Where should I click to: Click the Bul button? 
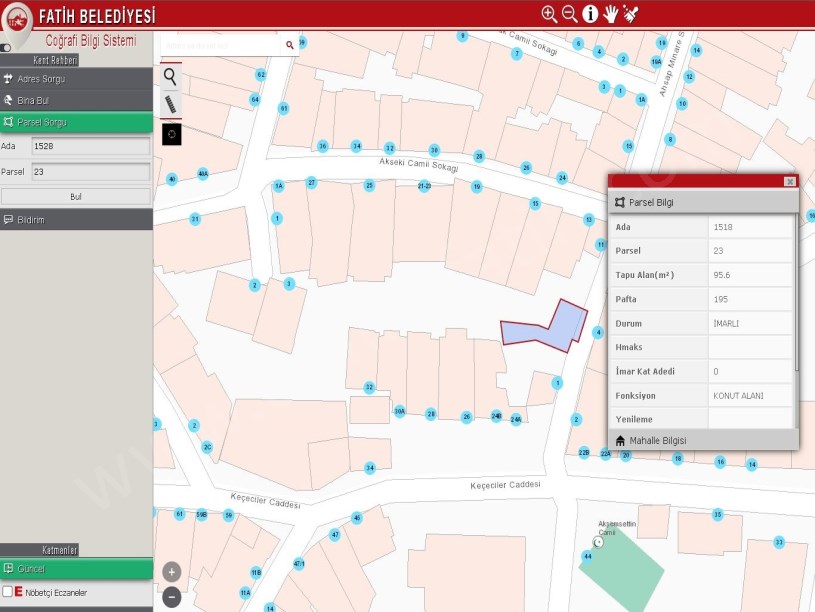pos(76,197)
